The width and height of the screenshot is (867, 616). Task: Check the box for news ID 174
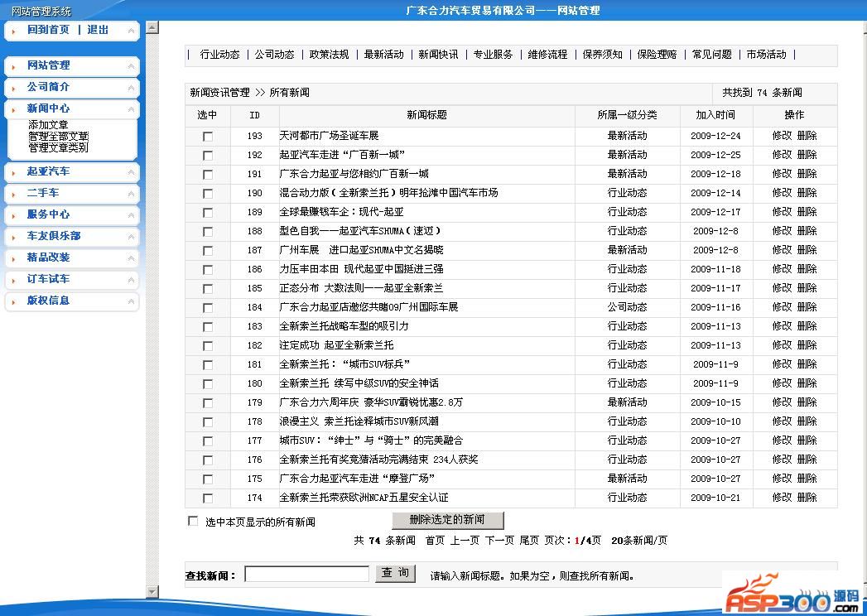point(208,498)
